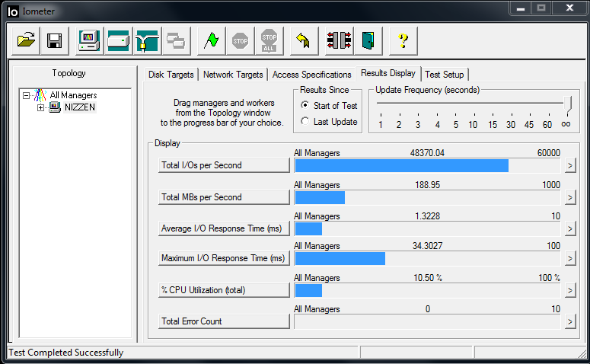Reset workers with the yellow arrow icon
This screenshot has height=364, width=590.
pos(304,40)
